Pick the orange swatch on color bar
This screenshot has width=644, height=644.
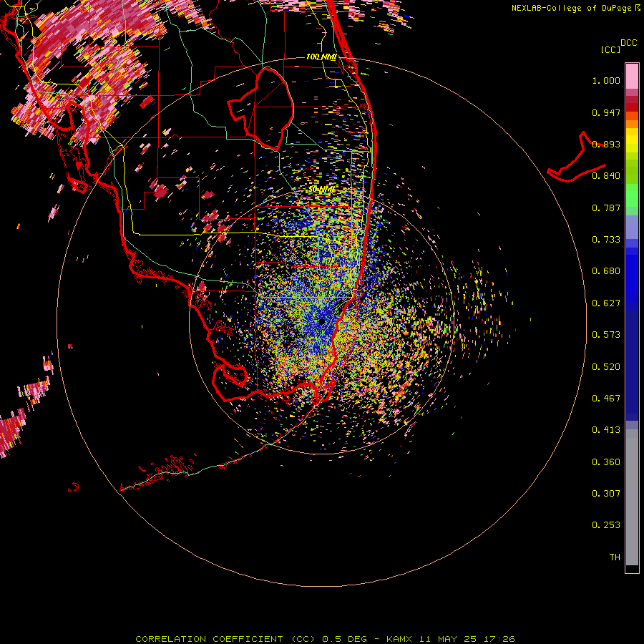[x=632, y=124]
